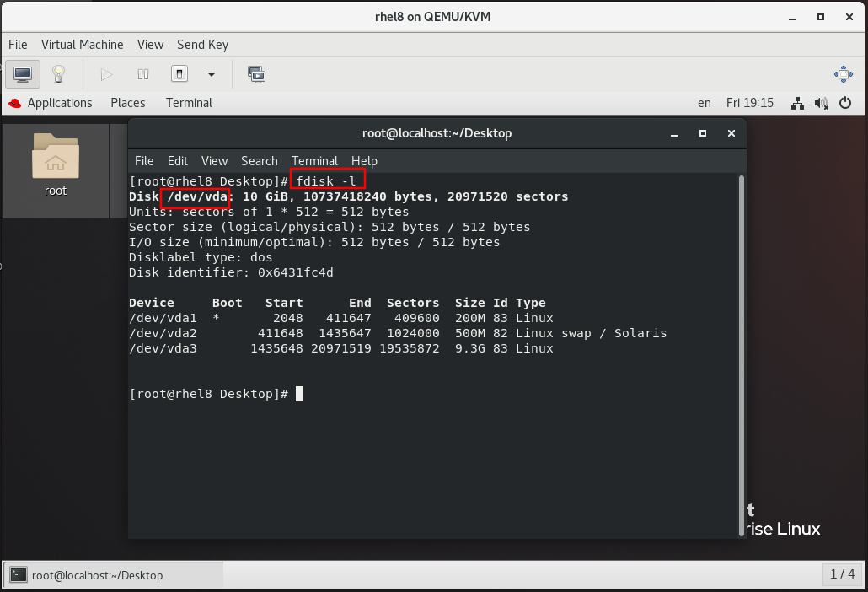Toggle fullscreen view with the fullscreen icon
The image size is (868, 592).
tap(256, 74)
